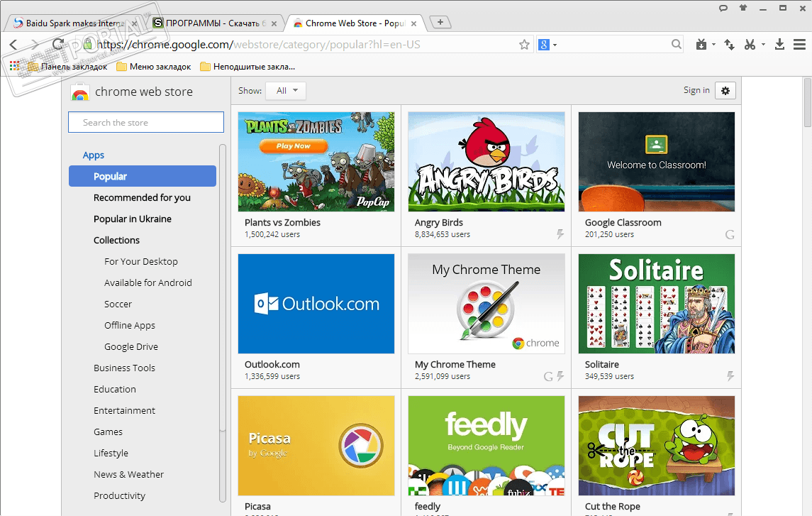
Task: Open the Plants vs Zombies app thumbnail
Action: point(316,162)
